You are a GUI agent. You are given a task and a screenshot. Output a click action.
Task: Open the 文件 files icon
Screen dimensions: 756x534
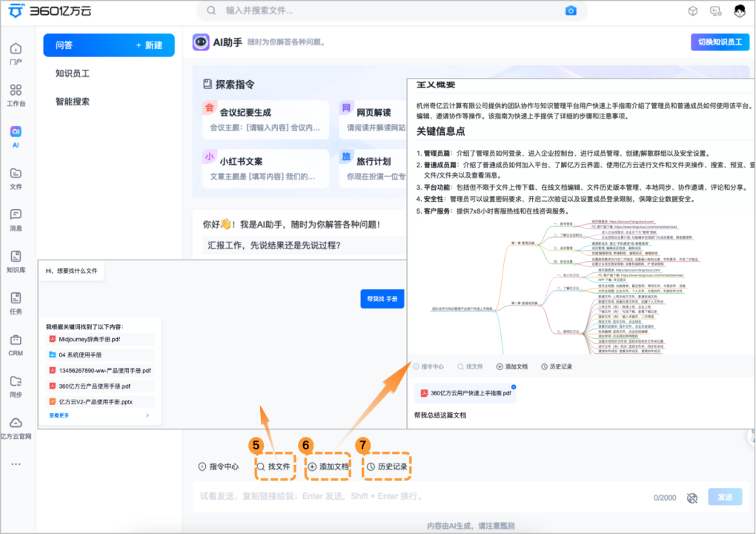click(x=16, y=173)
